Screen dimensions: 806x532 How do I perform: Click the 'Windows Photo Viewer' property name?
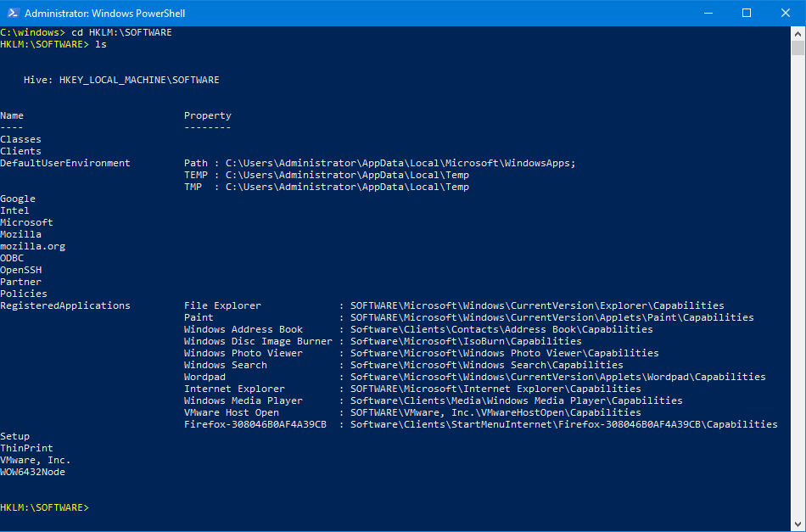point(243,353)
